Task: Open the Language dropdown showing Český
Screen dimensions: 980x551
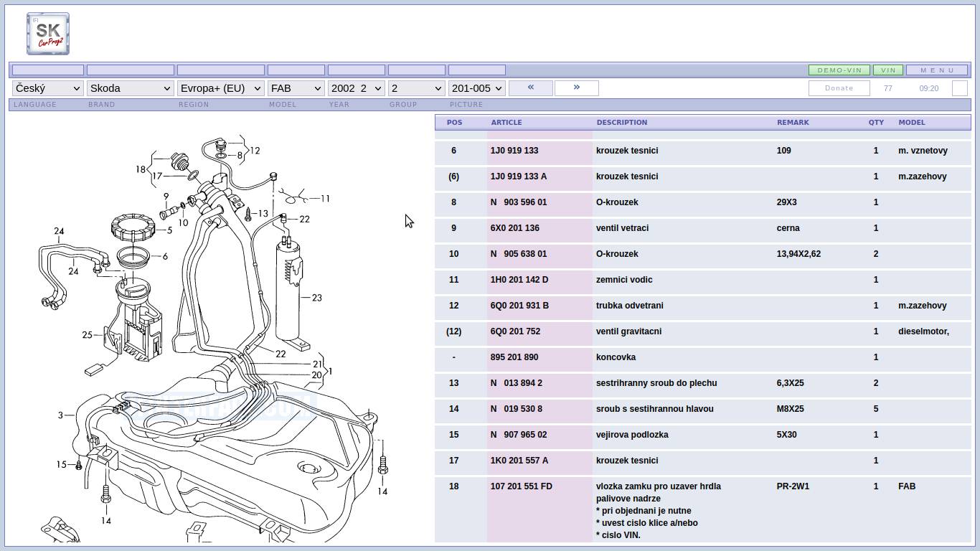Action: (47, 88)
